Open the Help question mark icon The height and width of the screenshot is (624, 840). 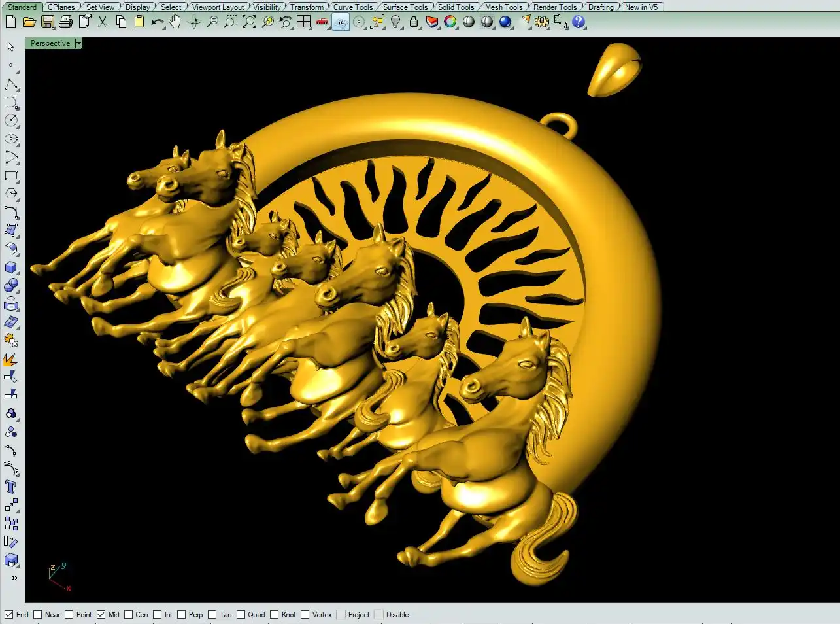point(579,22)
